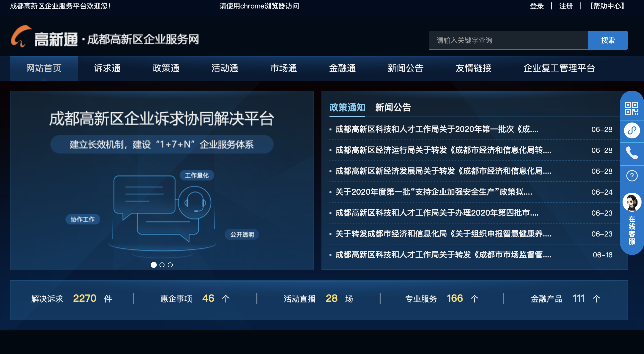The image size is (644, 354).
Task: Click the chat bubble illustration in banner
Action: click(144, 195)
